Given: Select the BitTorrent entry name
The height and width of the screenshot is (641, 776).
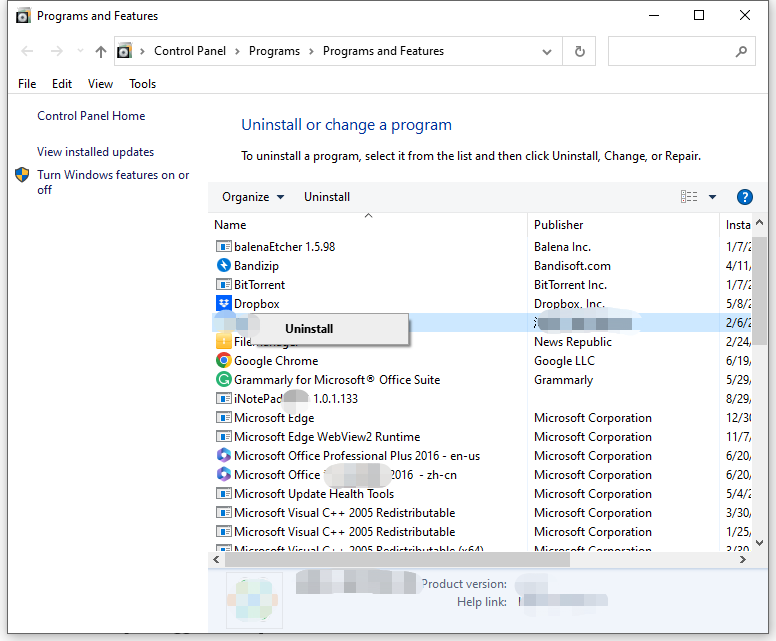Looking at the screenshot, I should click(259, 285).
